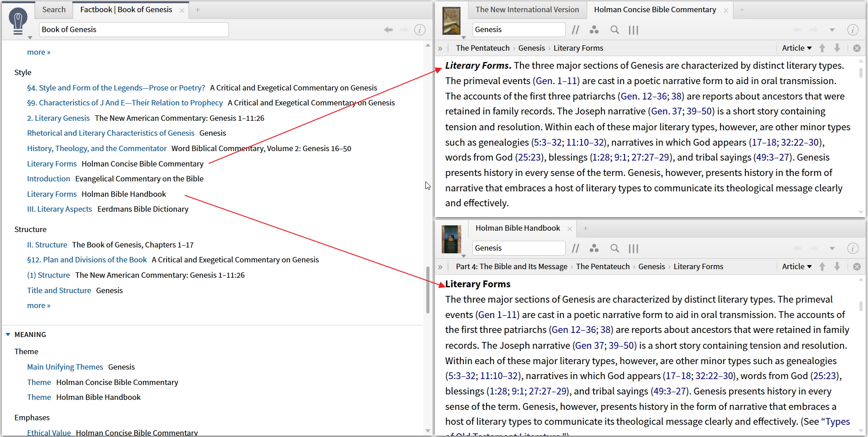Add new tab in Factbook panel

click(198, 10)
